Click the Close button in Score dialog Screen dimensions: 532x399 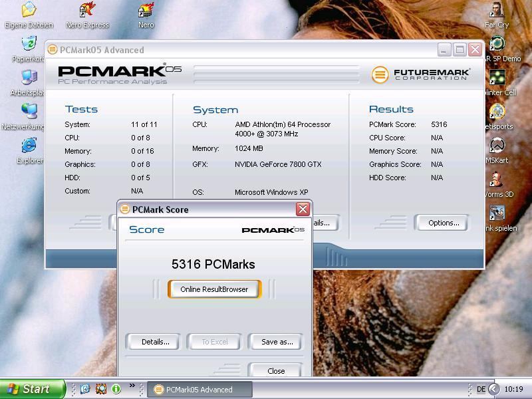[x=276, y=370]
